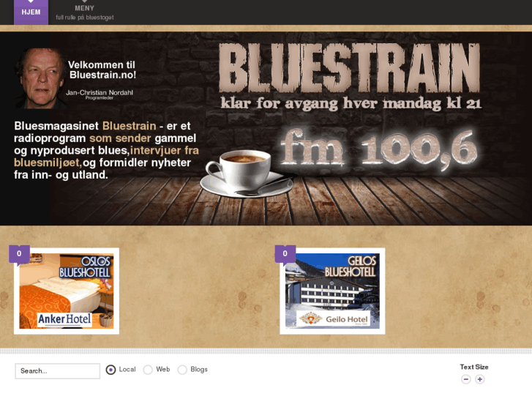Focus the Search input field
532x399 pixels.
[x=57, y=371]
